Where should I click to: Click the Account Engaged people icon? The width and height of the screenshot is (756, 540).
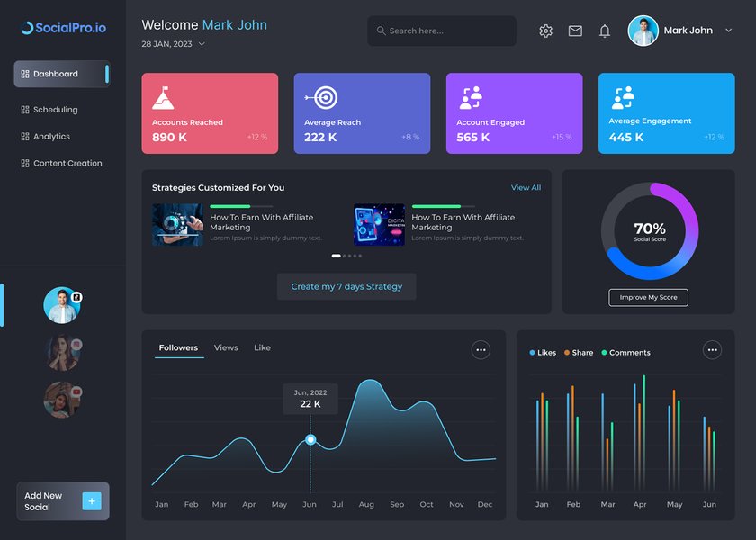[x=471, y=98]
